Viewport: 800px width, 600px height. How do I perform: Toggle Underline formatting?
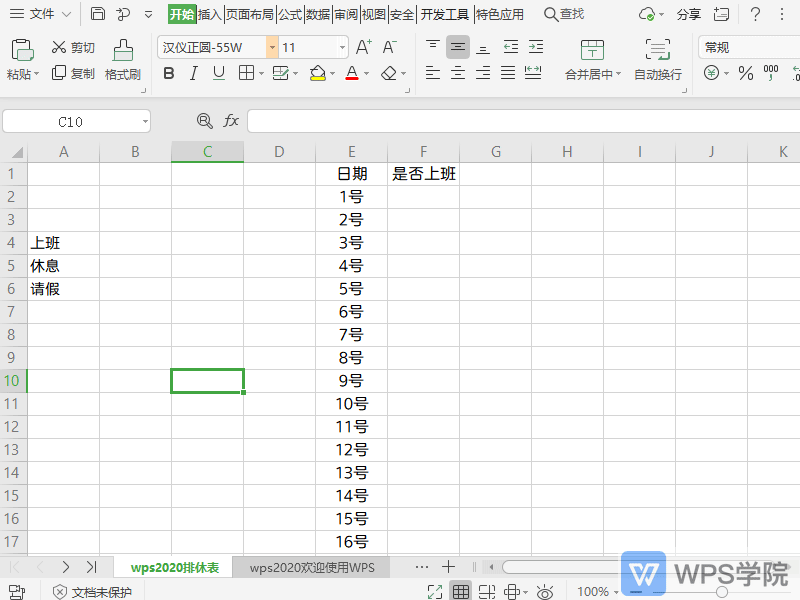219,73
